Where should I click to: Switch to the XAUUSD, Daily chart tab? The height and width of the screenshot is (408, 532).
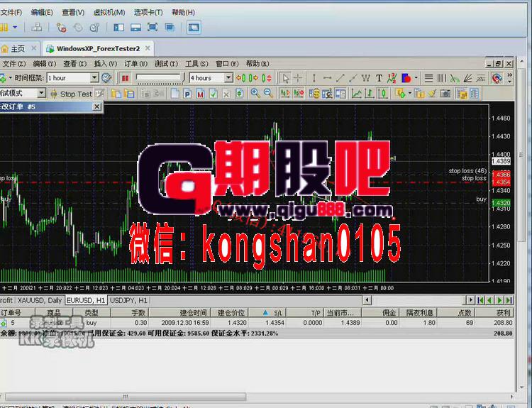(x=39, y=300)
